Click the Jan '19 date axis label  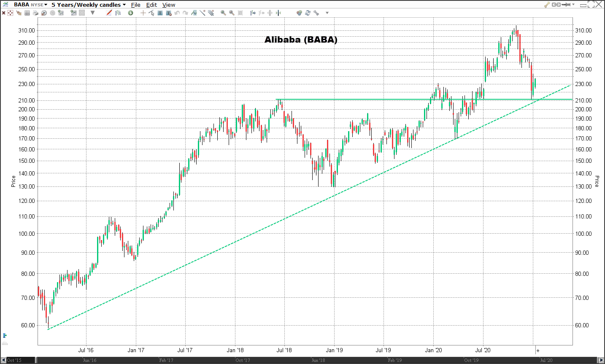pyautogui.click(x=334, y=350)
